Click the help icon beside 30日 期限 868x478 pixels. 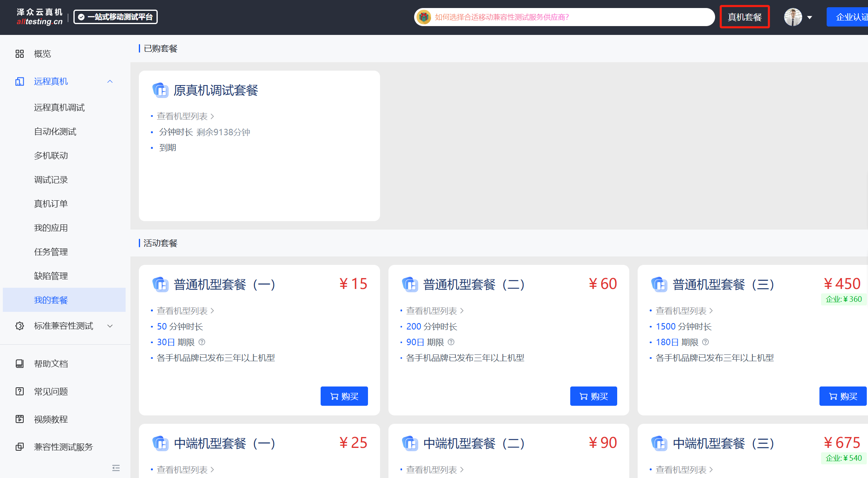tap(202, 342)
